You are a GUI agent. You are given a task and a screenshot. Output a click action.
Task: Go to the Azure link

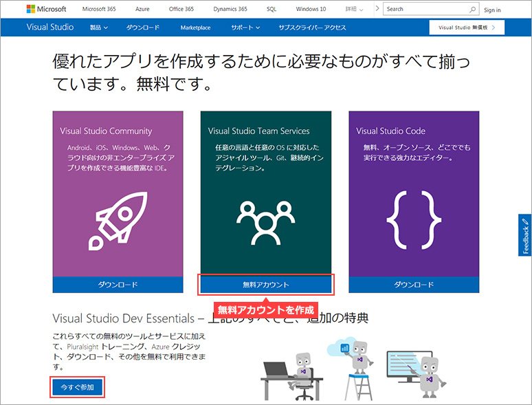[142, 9]
